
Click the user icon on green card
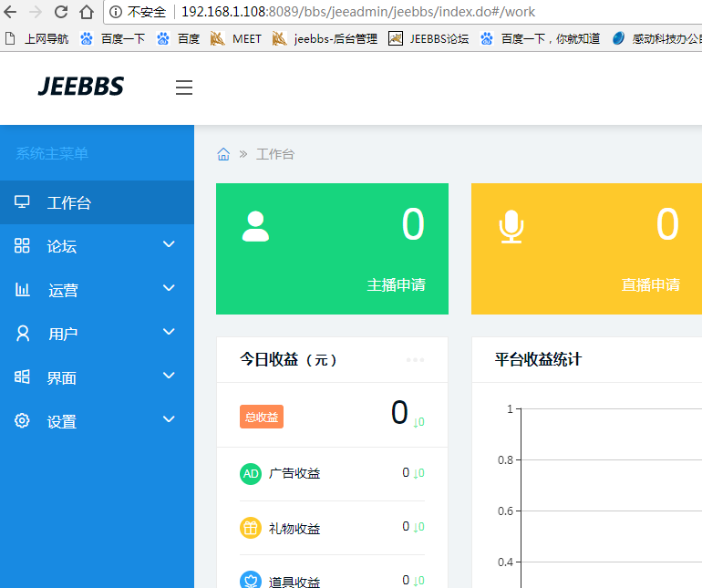pos(255,226)
